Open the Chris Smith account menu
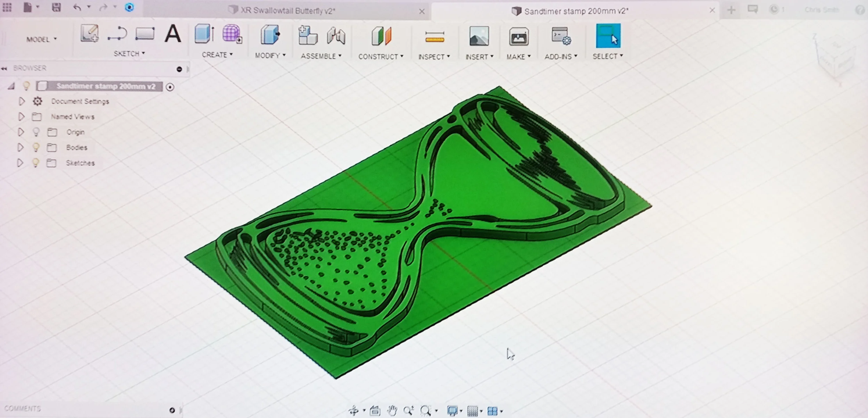 coord(822,10)
